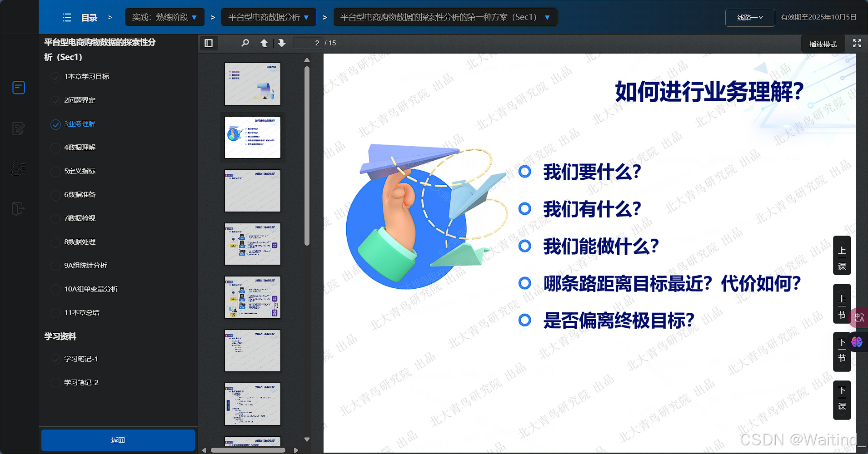Viewport: 868px width, 454px height.
Task: Select the course content sidebar icon
Action: point(19,87)
